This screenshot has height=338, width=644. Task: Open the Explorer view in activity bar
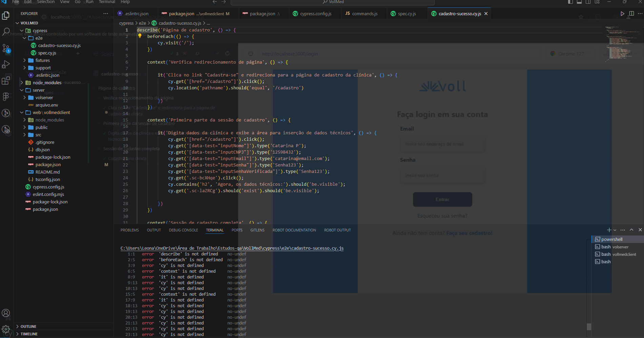click(6, 16)
